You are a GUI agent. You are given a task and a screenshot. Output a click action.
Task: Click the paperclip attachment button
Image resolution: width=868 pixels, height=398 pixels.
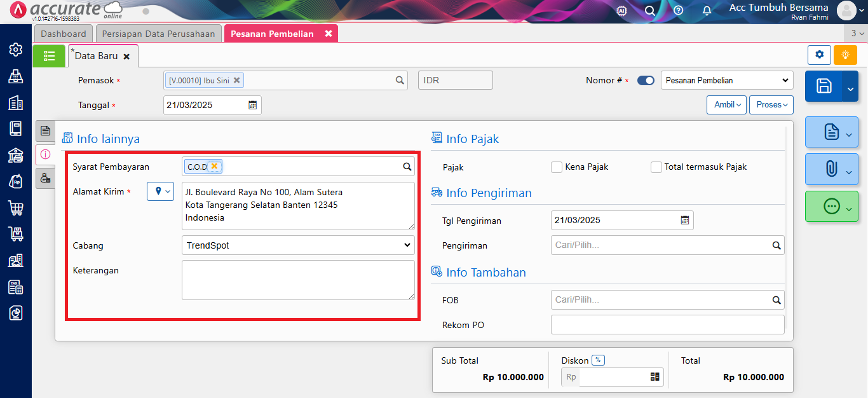pos(832,169)
